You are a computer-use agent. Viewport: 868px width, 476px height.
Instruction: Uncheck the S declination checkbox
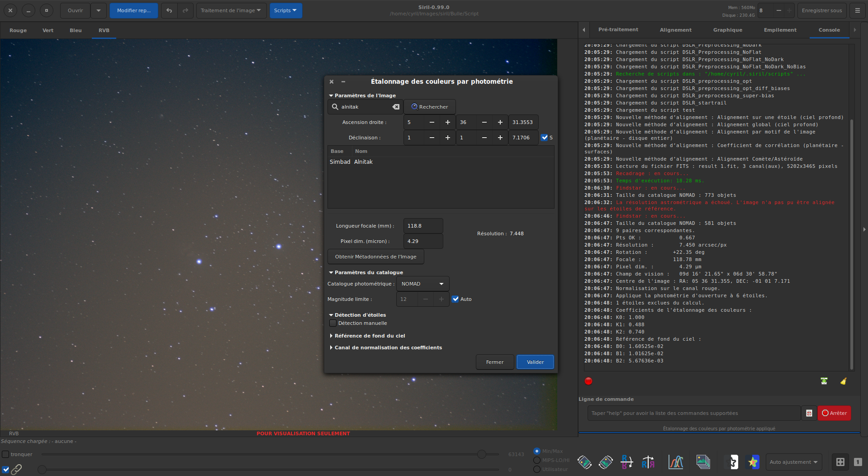(545, 138)
